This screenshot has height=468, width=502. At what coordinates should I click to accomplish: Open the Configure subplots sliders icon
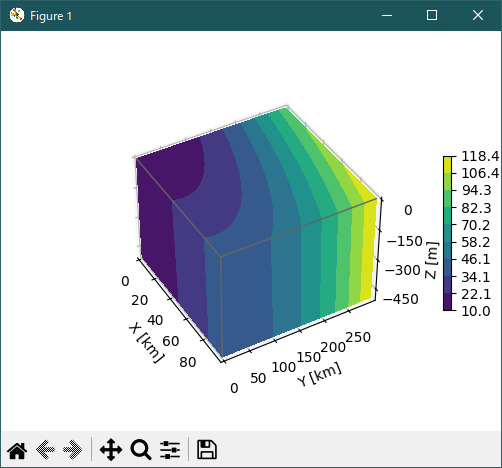(x=170, y=450)
